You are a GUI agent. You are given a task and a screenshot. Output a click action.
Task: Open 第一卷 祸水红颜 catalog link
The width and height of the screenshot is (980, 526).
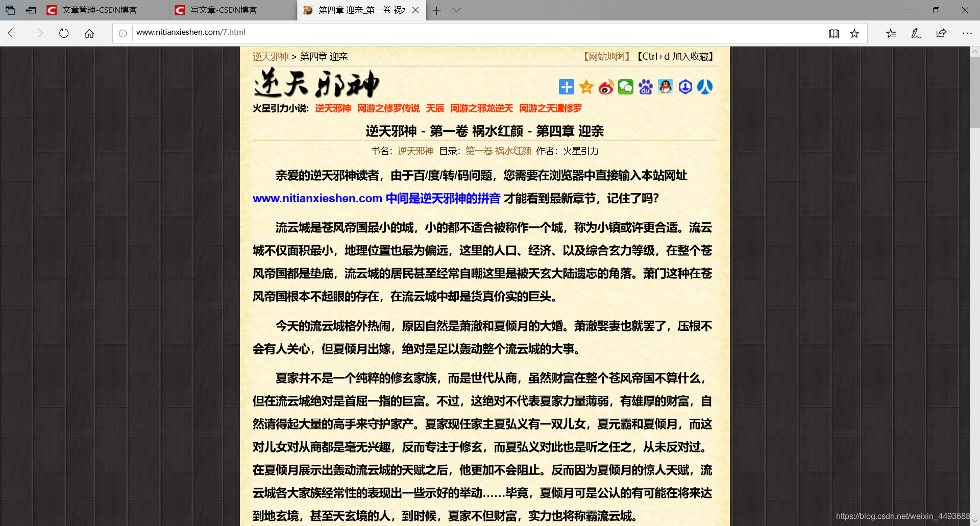(x=498, y=151)
